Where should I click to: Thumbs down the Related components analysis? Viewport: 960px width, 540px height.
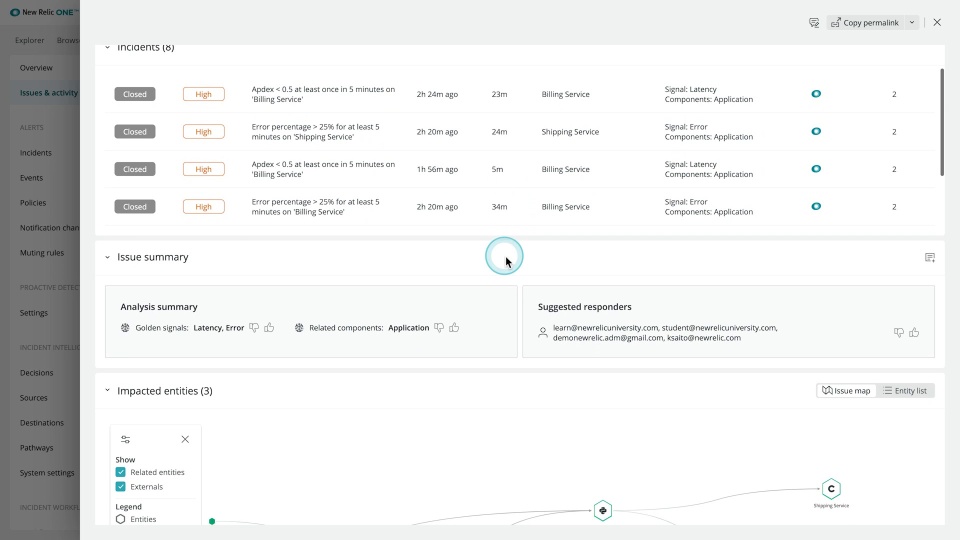coord(439,328)
